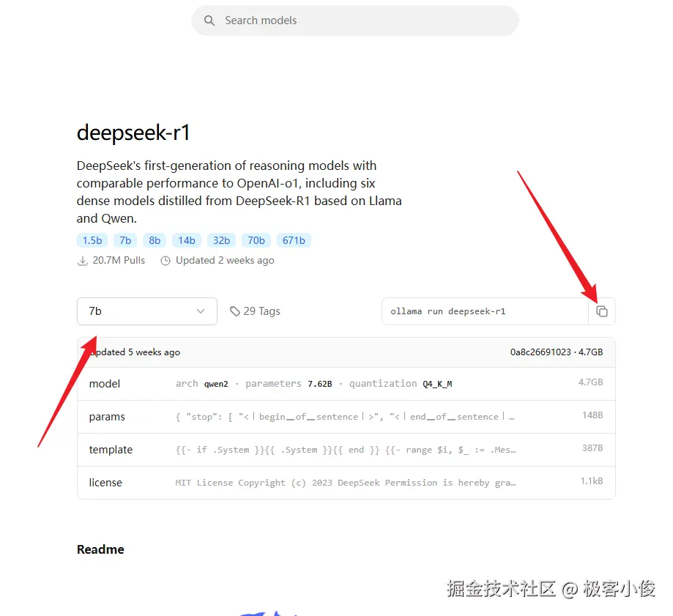
Task: Select the 1.5b size tag
Action: point(92,240)
